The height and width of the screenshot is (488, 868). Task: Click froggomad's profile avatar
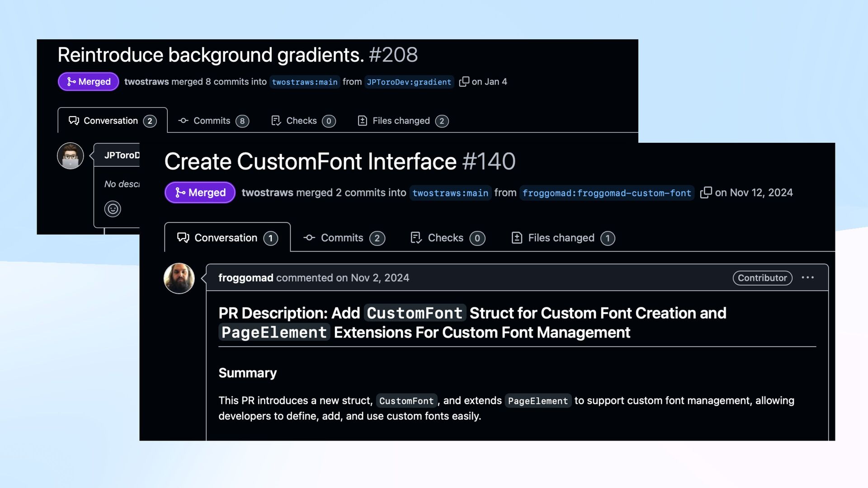tap(179, 278)
